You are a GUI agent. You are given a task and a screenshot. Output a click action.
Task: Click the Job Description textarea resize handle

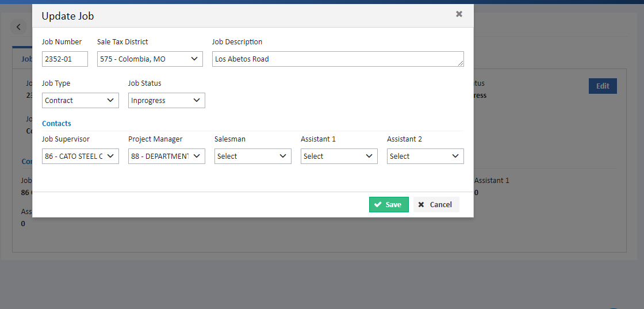click(461, 63)
